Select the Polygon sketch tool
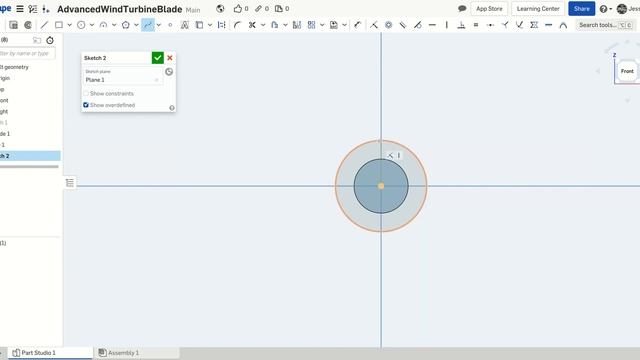 pos(126,25)
